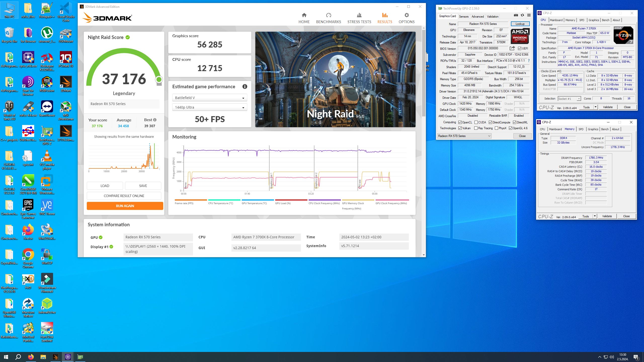Open the MSI Afterburner desktop icon
This screenshot has height=362, width=644.
(x=66, y=110)
